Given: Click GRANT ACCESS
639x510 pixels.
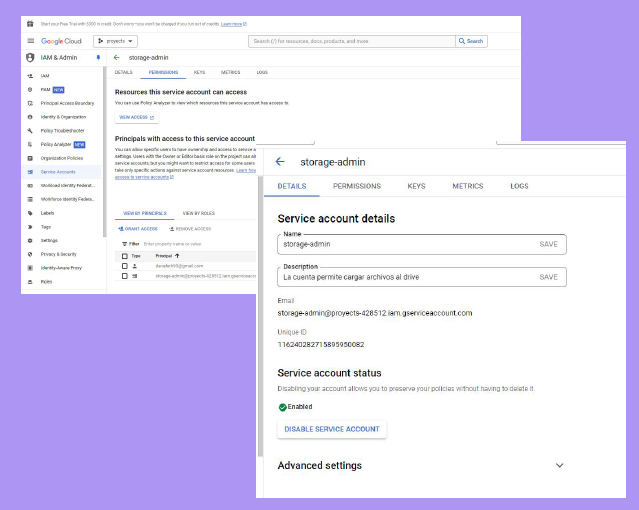Looking at the screenshot, I should (138, 229).
